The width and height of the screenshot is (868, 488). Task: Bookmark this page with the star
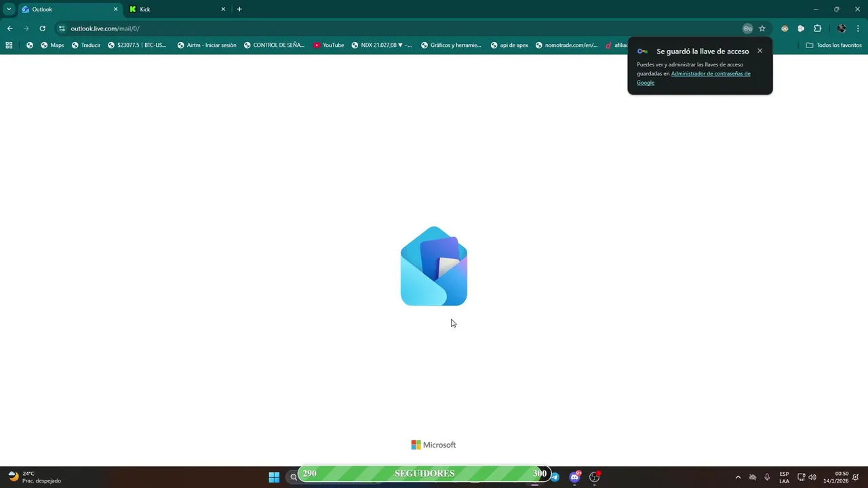point(762,28)
